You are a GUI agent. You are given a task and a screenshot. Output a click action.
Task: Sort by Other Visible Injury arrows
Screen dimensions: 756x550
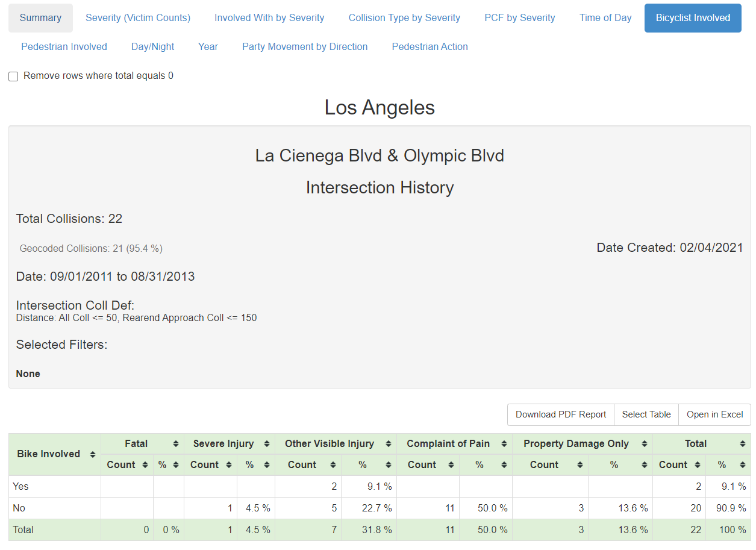point(389,444)
